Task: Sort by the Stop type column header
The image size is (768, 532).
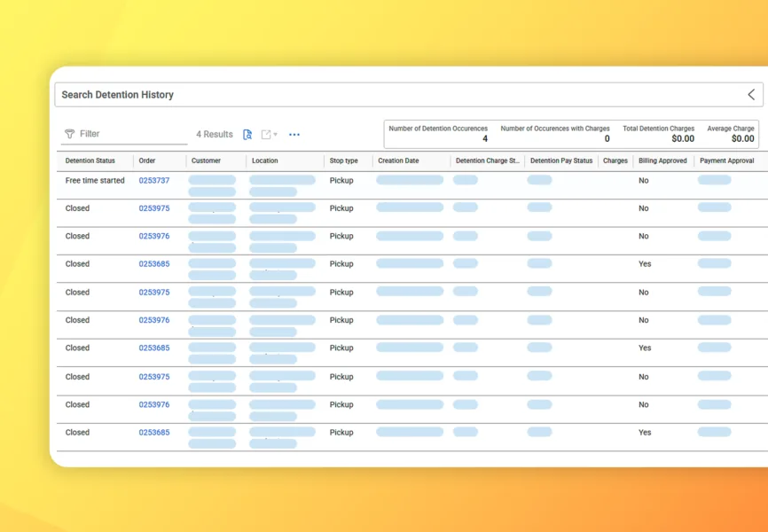Action: [x=344, y=160]
